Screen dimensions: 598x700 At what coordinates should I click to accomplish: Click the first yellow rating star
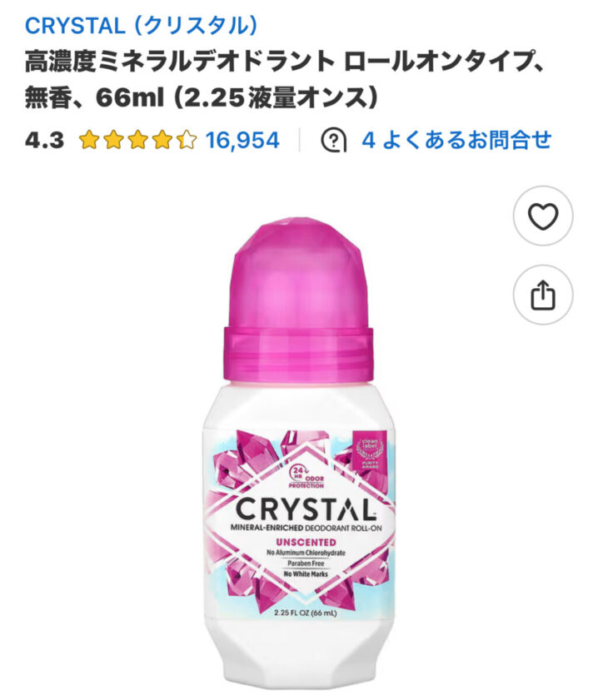click(x=89, y=140)
